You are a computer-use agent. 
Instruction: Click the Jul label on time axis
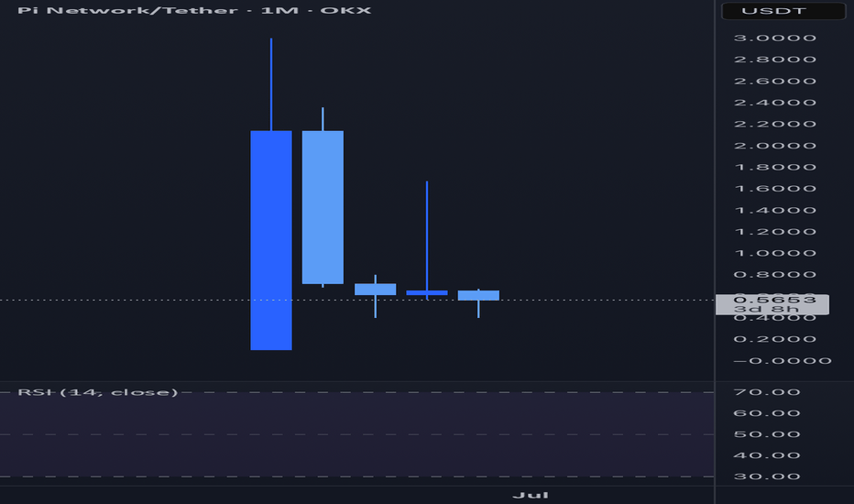[531, 495]
